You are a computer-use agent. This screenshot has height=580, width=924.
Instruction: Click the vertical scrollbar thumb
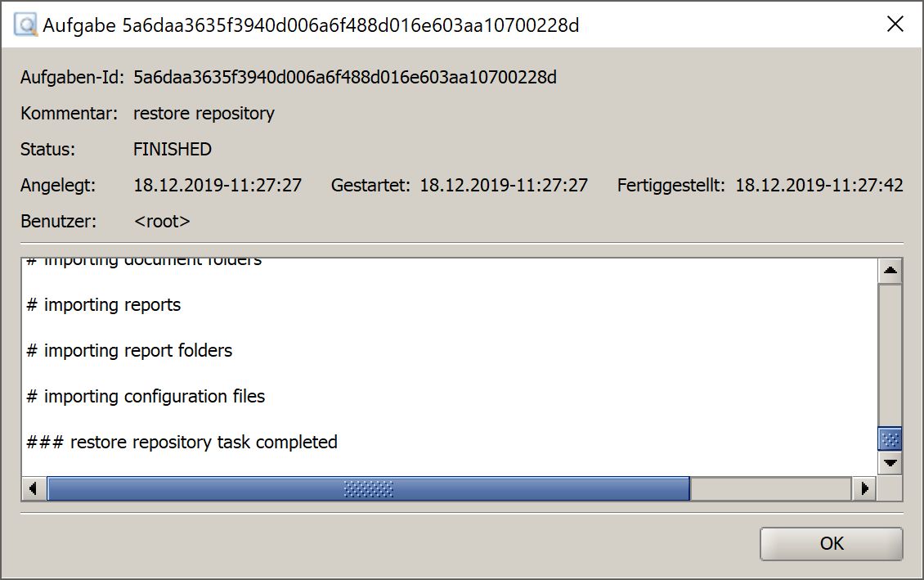[x=890, y=439]
